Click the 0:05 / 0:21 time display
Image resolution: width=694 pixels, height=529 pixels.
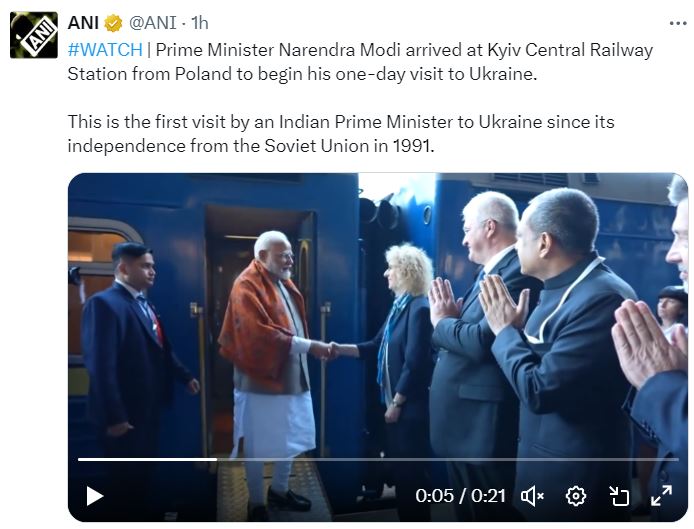[460, 496]
